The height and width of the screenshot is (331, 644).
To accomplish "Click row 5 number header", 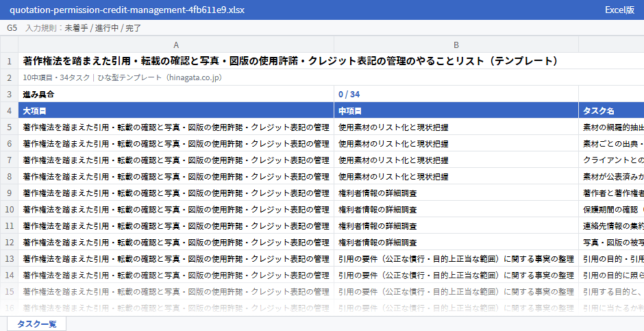I will pos(9,127).
